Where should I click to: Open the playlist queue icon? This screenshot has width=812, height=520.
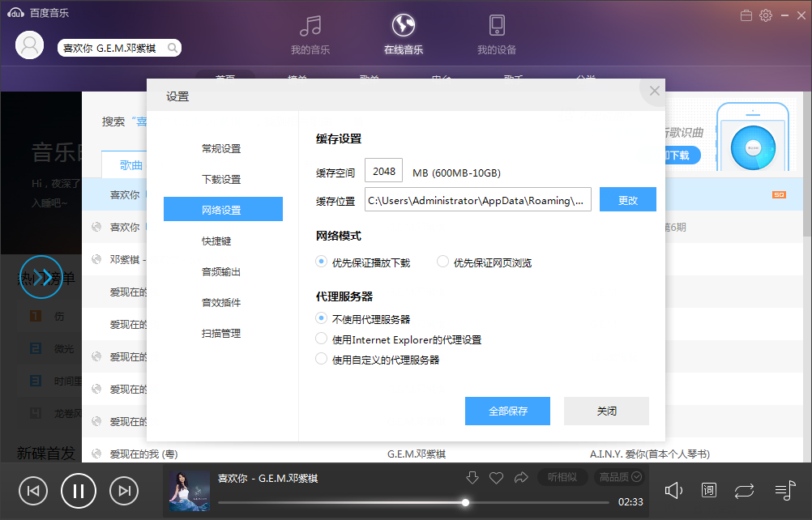point(784,490)
